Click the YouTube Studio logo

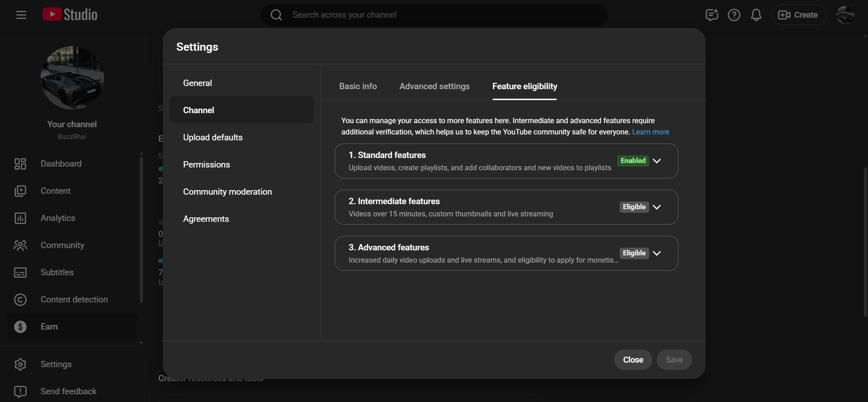pyautogui.click(x=70, y=14)
